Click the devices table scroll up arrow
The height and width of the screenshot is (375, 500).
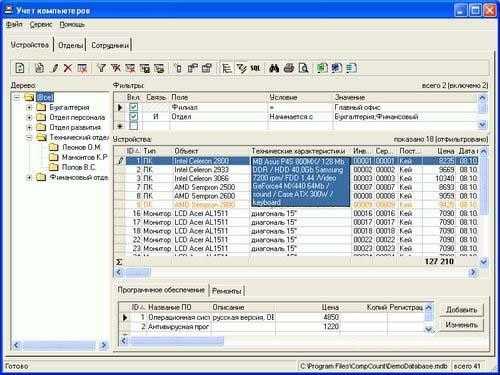point(484,152)
